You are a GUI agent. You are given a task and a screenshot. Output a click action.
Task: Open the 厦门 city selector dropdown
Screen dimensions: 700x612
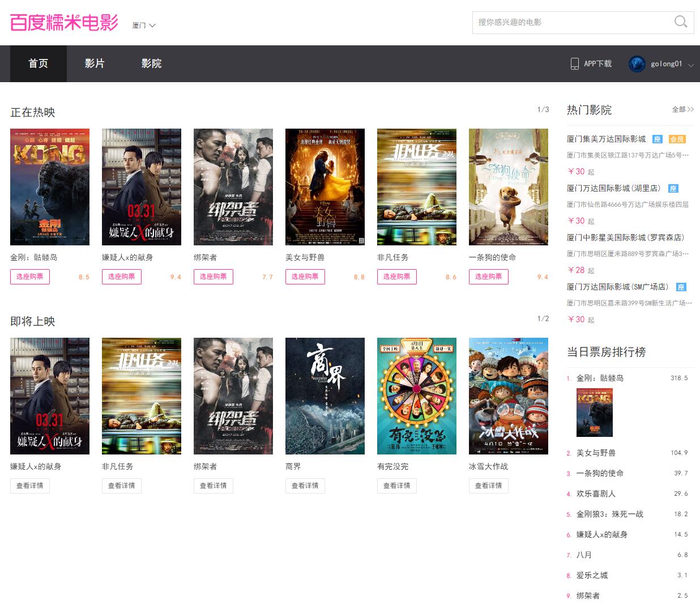coord(144,25)
